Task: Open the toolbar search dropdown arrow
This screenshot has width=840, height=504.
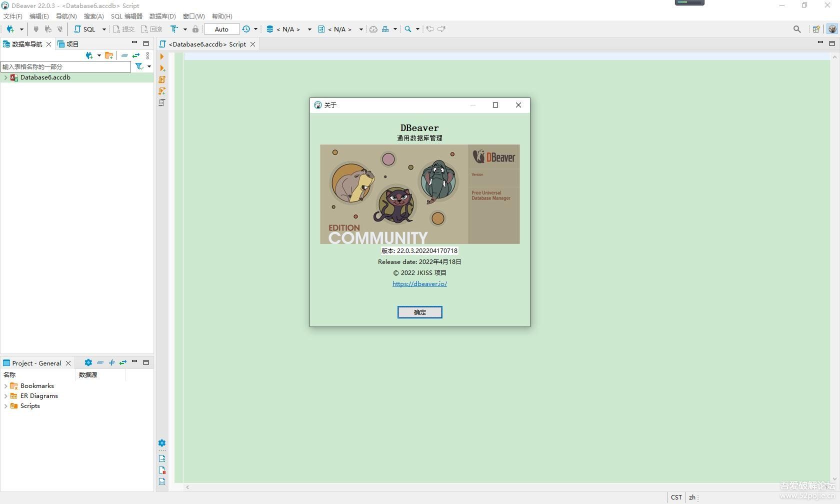Action: (x=417, y=29)
